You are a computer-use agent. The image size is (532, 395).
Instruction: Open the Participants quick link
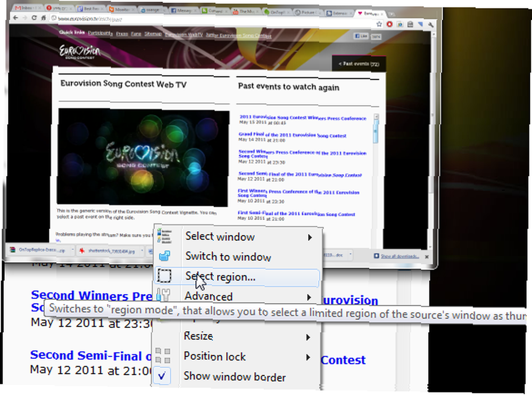(100, 33)
